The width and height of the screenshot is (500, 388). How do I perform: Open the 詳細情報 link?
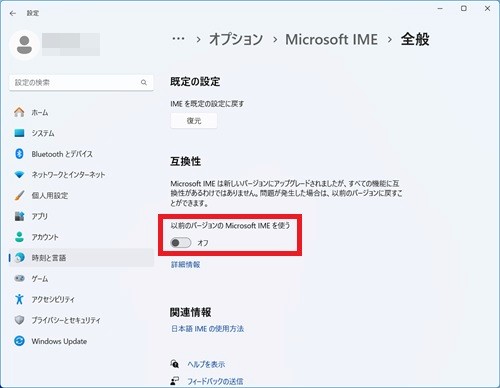coord(185,265)
